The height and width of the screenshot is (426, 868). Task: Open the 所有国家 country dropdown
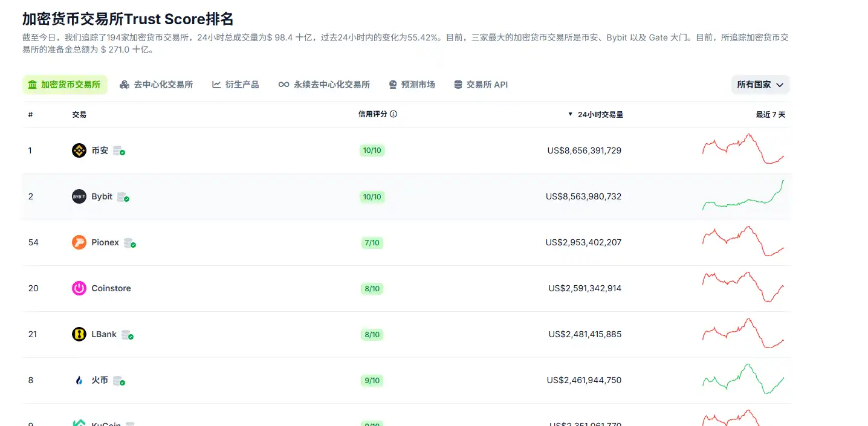tap(760, 85)
